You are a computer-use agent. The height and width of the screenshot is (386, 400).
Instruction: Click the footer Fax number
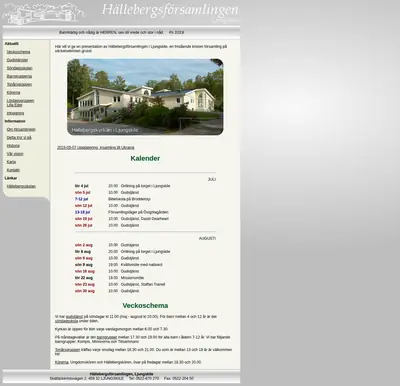pos(179,379)
